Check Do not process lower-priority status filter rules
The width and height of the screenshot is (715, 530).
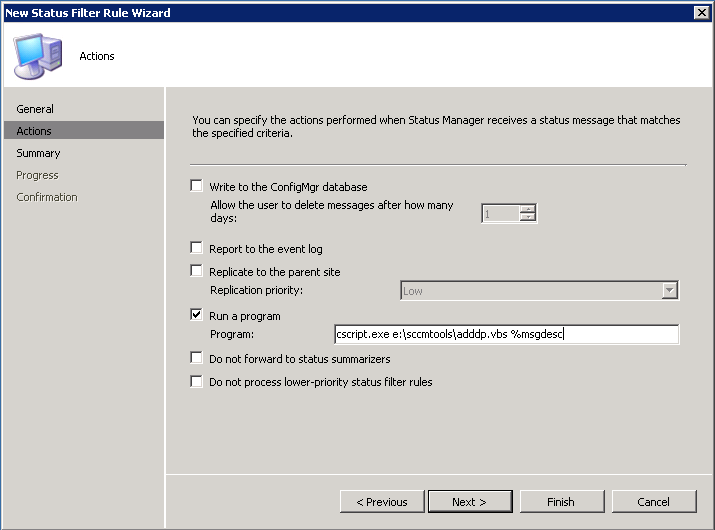pyautogui.click(x=196, y=381)
